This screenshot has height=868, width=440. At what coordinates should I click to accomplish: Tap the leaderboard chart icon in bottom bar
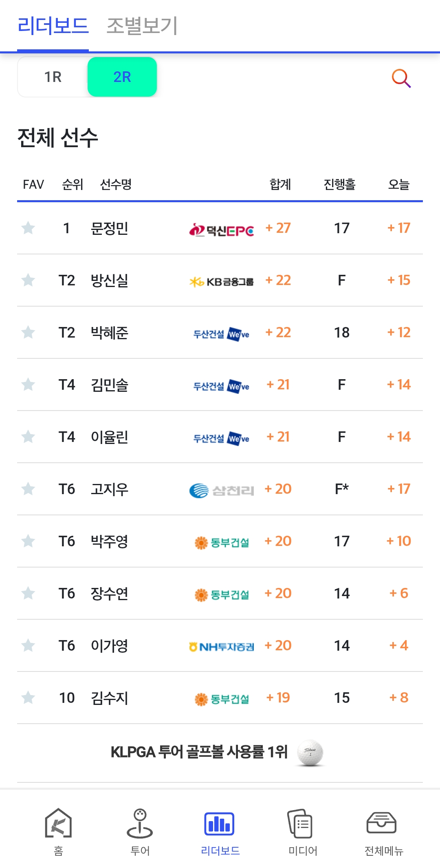(x=220, y=824)
